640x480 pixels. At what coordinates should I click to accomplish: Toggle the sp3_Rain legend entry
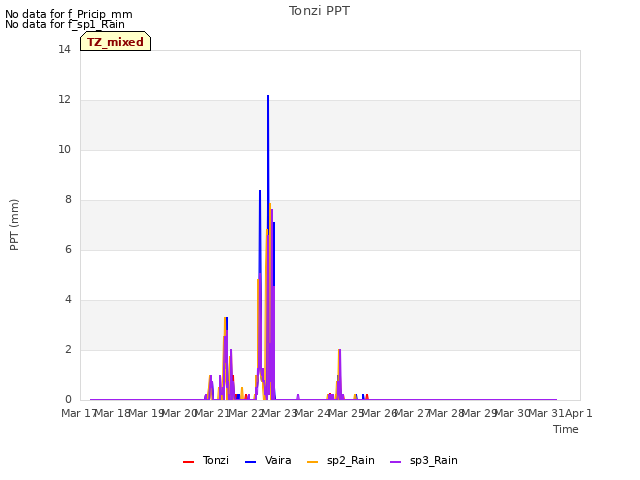click(x=424, y=460)
